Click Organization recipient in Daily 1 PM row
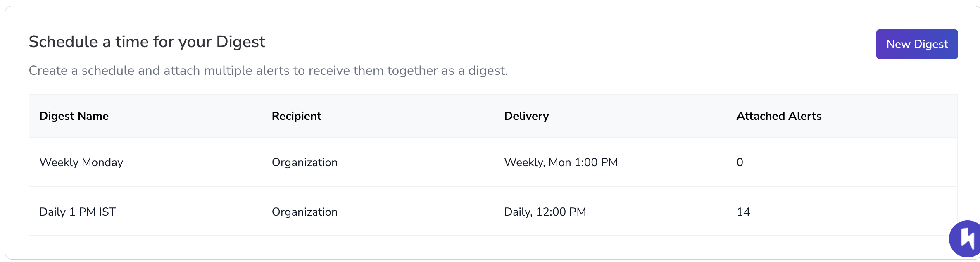The image size is (980, 262). pyautogui.click(x=304, y=212)
